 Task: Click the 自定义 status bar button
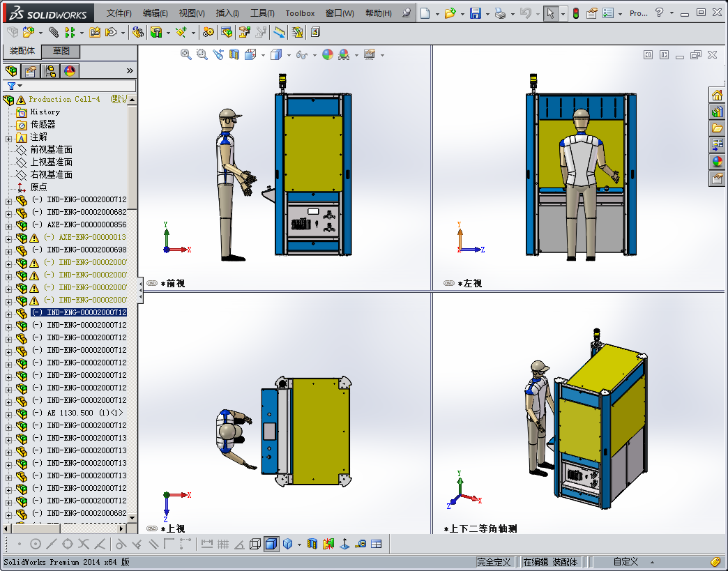[625, 562]
